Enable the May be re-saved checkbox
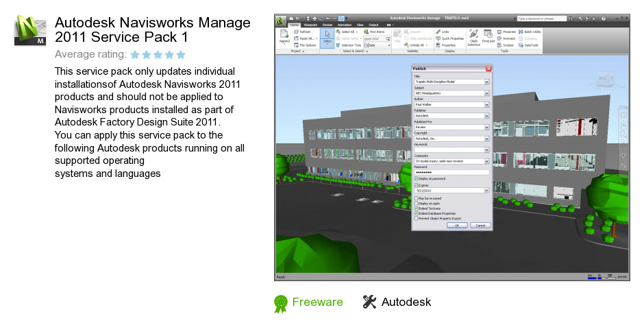Viewport: 644px width, 334px height. tap(416, 198)
